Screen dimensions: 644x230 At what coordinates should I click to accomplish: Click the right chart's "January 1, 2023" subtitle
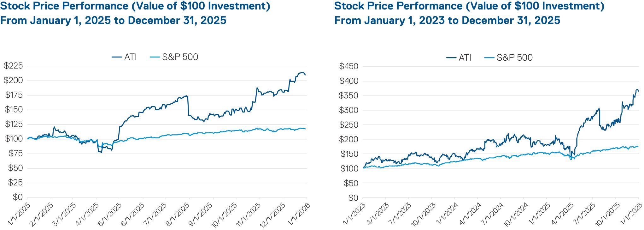point(404,21)
